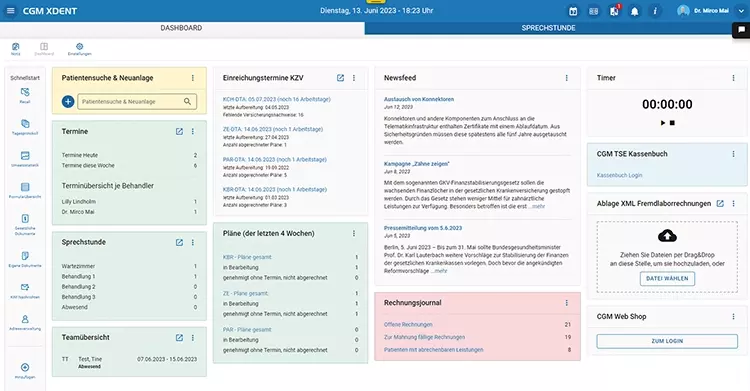750x391 pixels.
Task: Click the Notiz toolbar icon
Action: 16,49
